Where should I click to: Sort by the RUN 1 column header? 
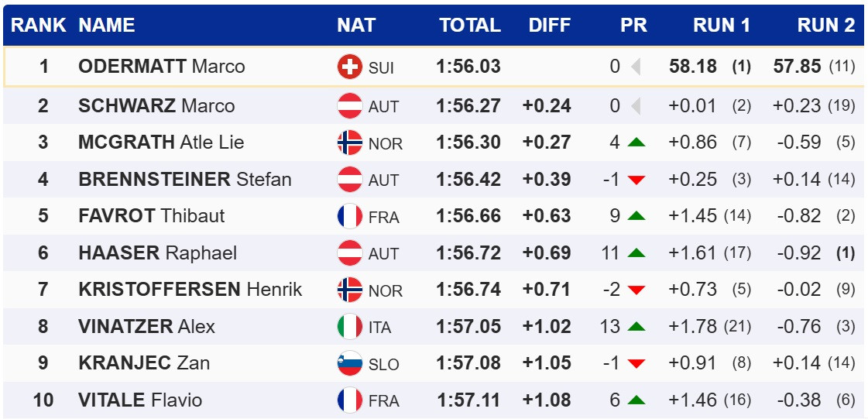(x=722, y=26)
